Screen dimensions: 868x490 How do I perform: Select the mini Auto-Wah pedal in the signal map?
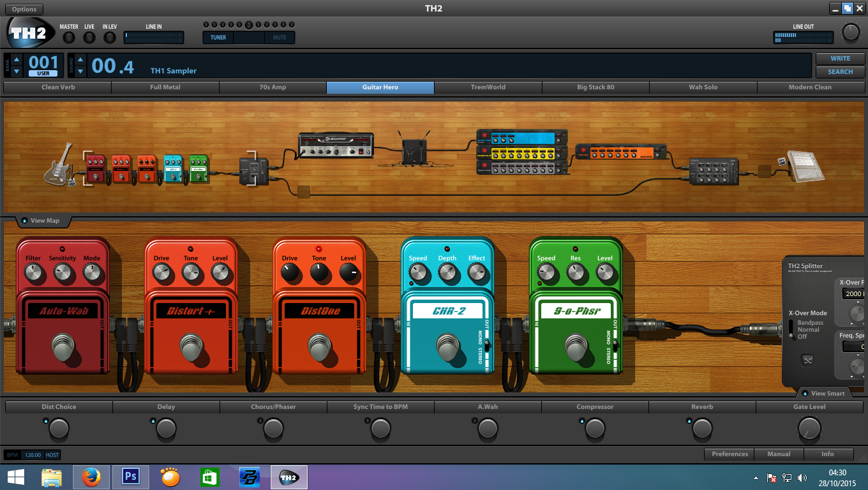pyautogui.click(x=95, y=168)
